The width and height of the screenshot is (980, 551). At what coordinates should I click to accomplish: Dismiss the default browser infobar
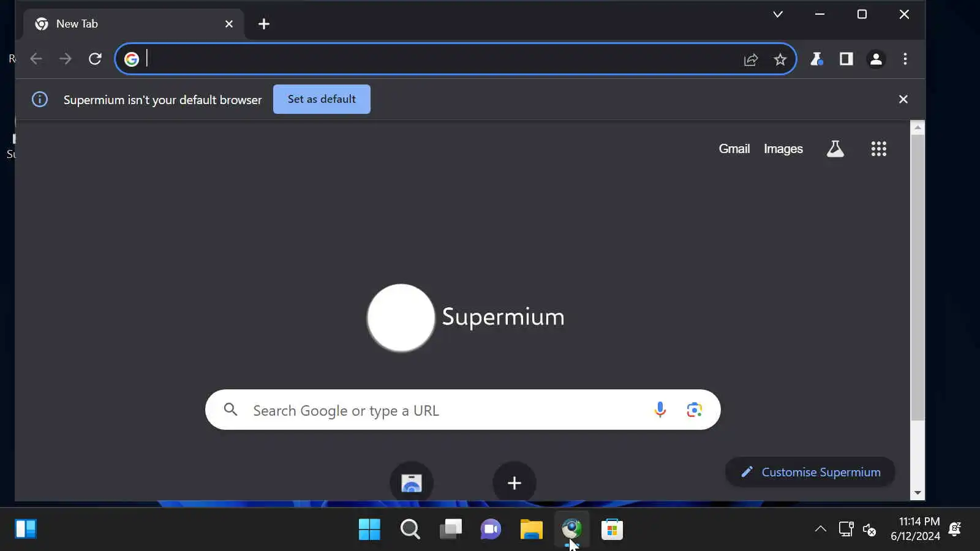tap(903, 99)
